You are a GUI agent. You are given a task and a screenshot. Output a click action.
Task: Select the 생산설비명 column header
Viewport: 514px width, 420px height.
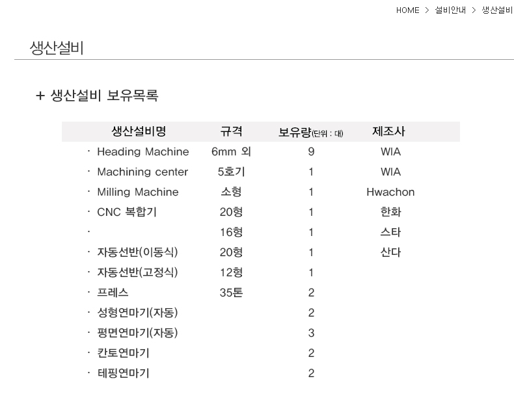tap(139, 131)
